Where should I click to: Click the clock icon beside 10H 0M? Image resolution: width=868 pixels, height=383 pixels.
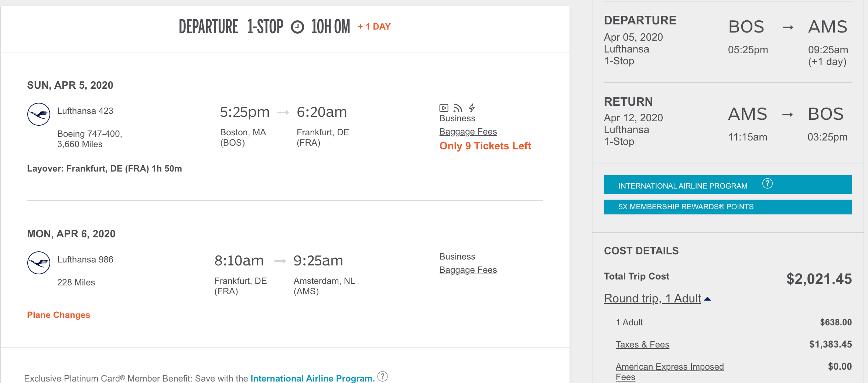(x=297, y=27)
